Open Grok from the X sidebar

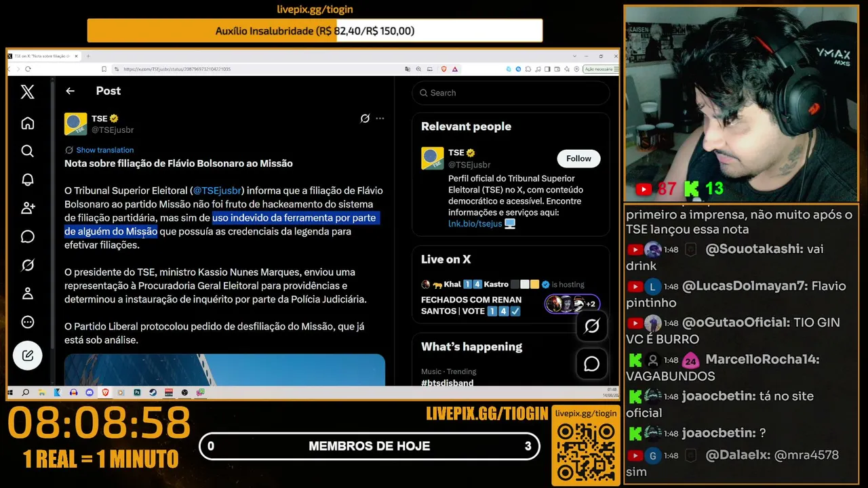coord(27,265)
